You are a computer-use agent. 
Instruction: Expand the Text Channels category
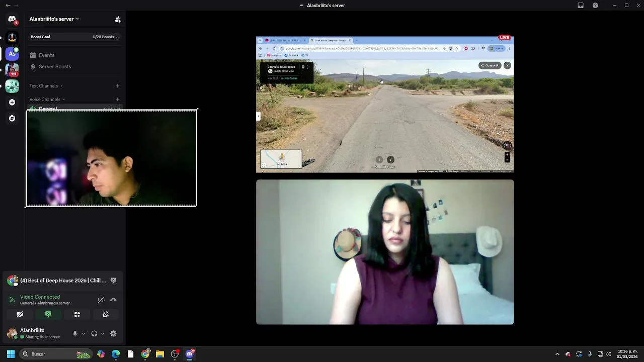[x=46, y=86]
